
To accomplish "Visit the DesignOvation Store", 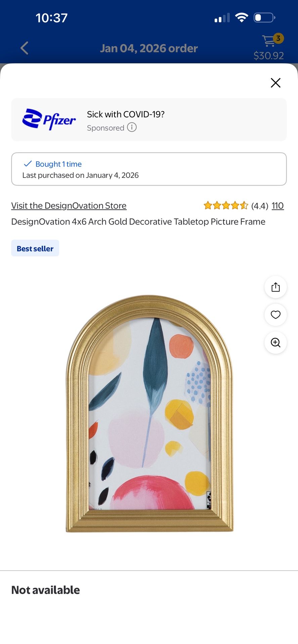I will (x=69, y=205).
